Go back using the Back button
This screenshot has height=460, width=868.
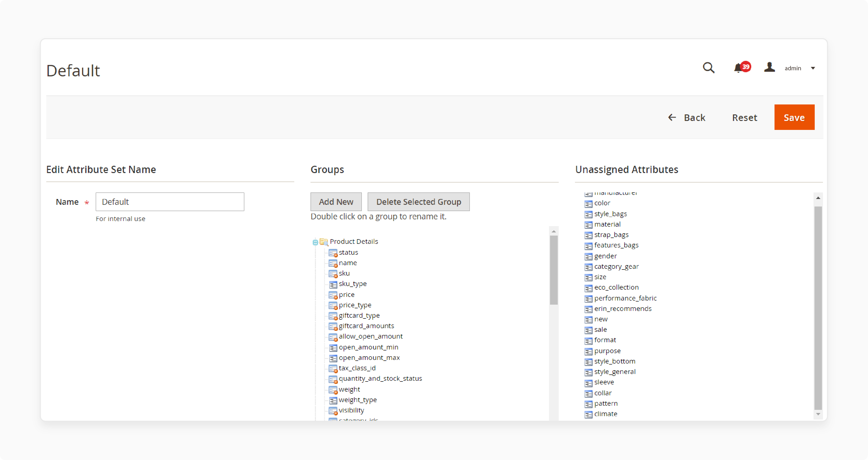point(686,117)
